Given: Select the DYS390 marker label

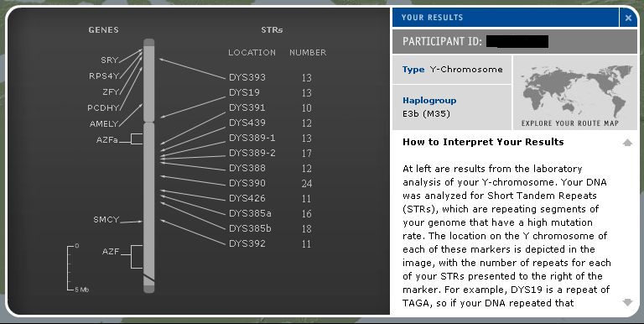Looking at the screenshot, I should (247, 183).
